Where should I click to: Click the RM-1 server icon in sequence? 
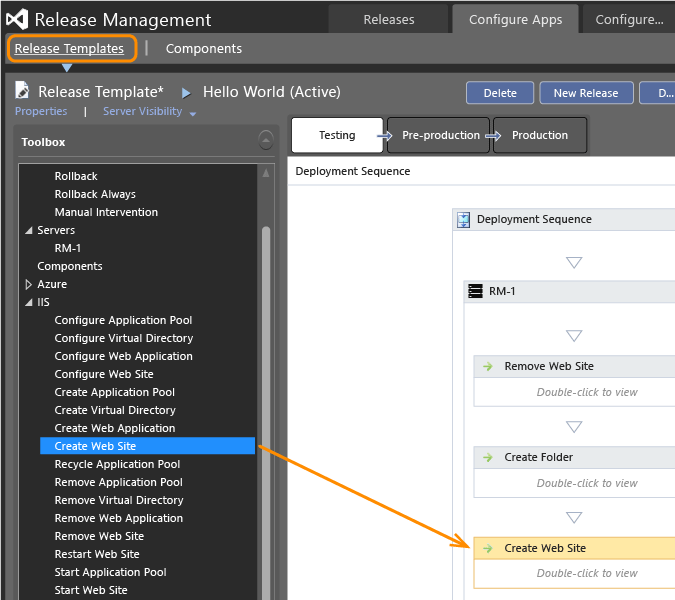[x=475, y=291]
